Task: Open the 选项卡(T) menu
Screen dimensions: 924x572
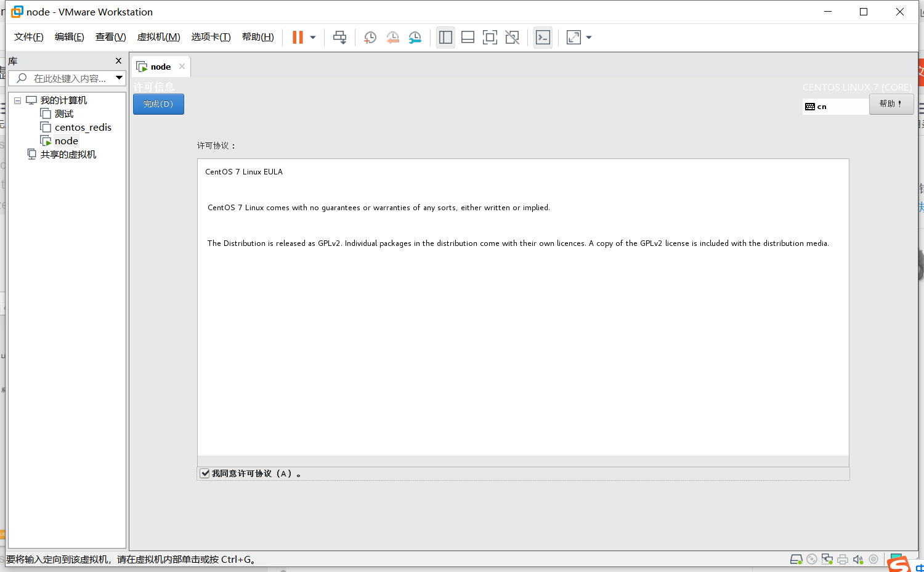Action: pos(211,37)
